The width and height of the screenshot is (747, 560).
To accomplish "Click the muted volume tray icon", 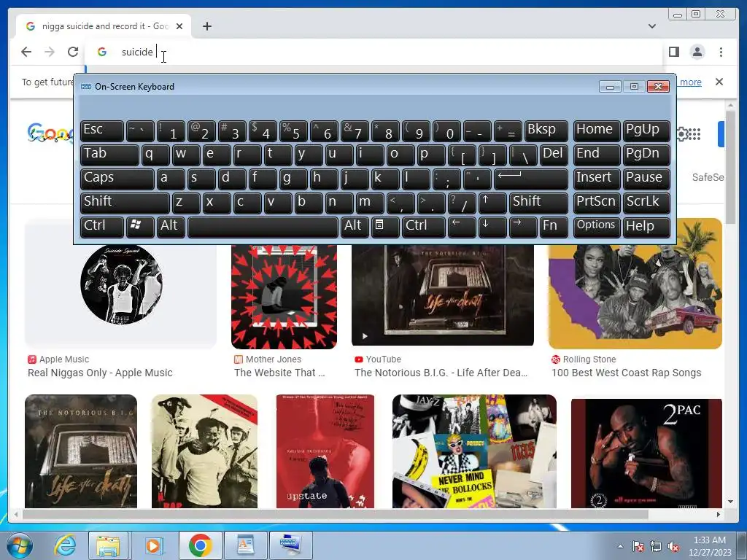I will tap(673, 547).
